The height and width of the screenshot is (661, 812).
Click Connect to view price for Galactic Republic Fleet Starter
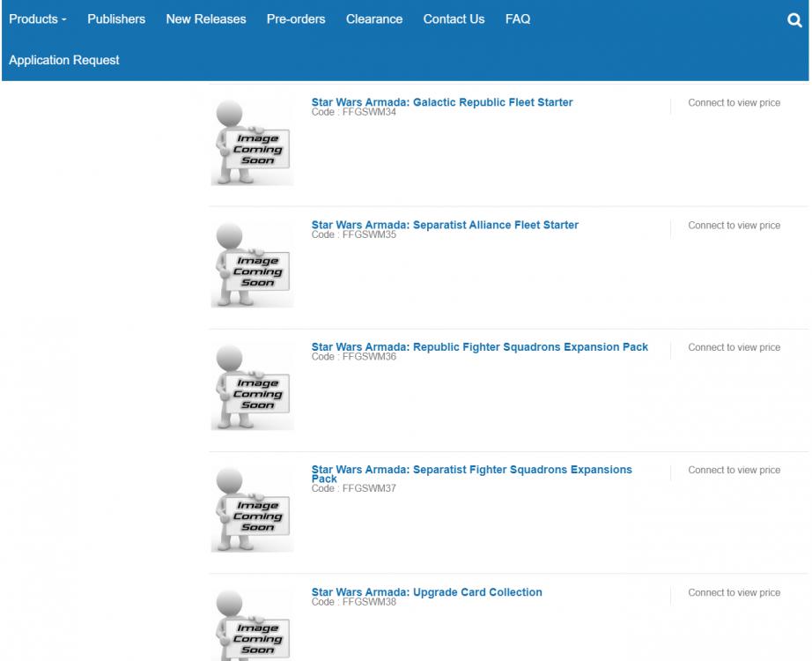click(x=734, y=102)
